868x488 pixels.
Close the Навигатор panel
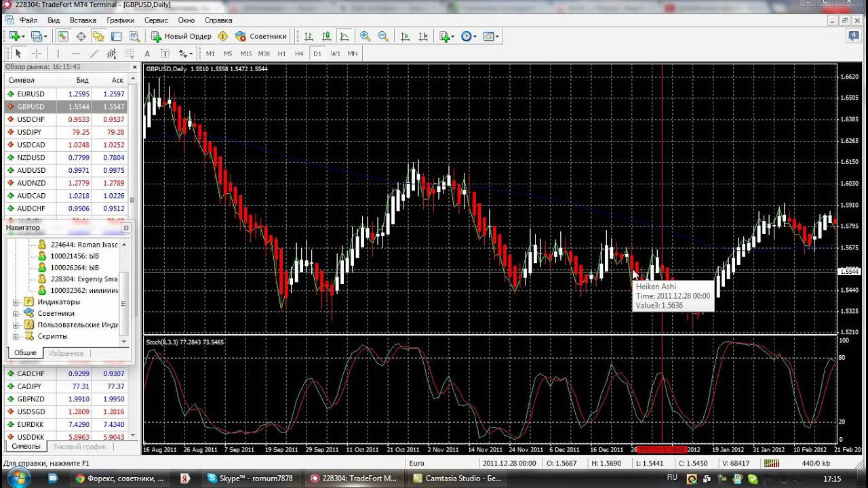click(x=126, y=228)
